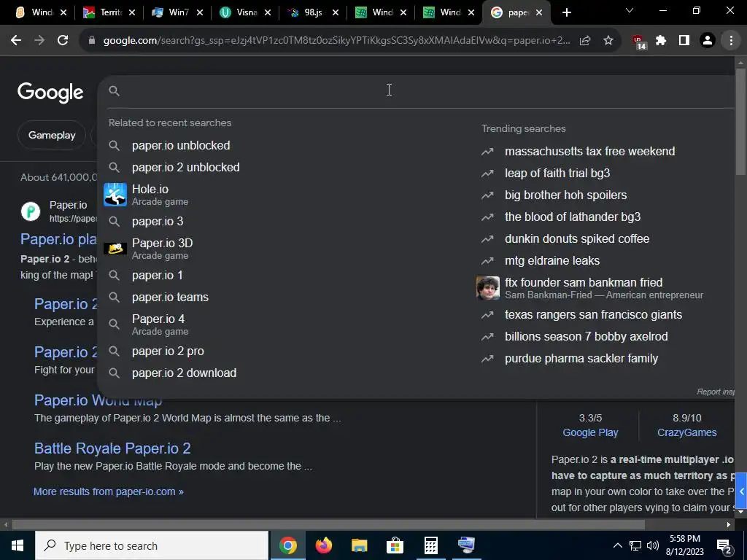The image size is (747, 560).
Task: Switch to the Territorial tab
Action: [x=108, y=12]
